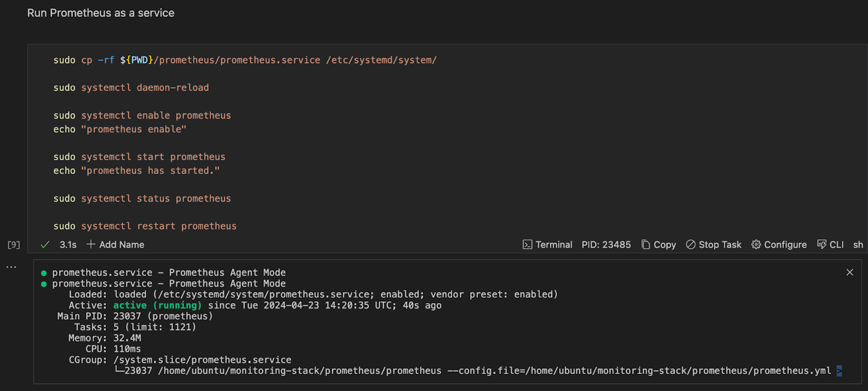The width and height of the screenshot is (868, 391).
Task: Click the 3.1s execution time
Action: click(x=68, y=245)
